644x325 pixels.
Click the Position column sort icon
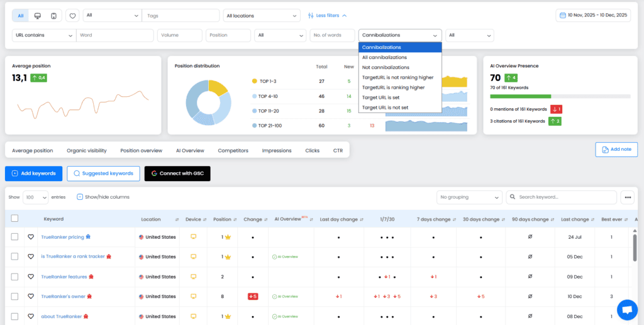235,219
